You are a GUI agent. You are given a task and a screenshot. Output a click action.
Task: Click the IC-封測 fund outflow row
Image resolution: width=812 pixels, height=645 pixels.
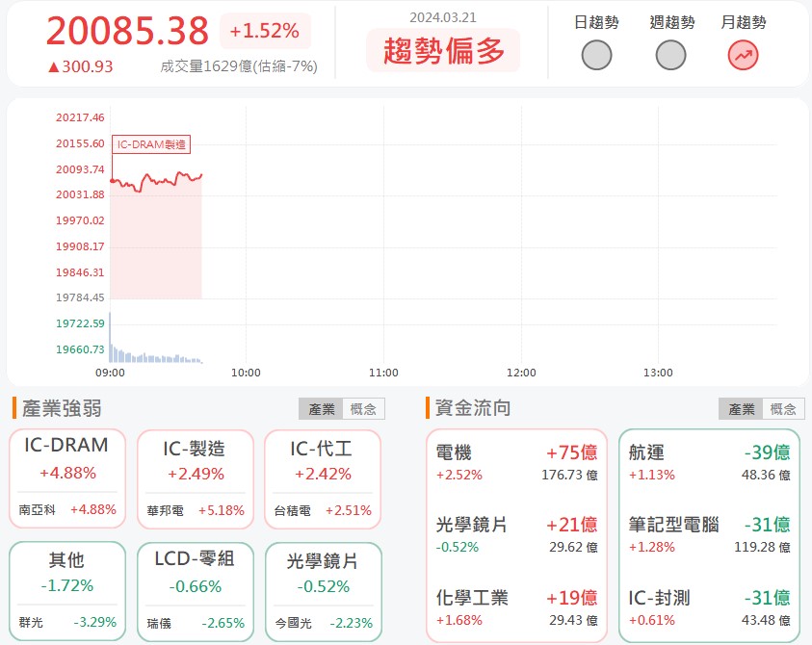tap(709, 607)
